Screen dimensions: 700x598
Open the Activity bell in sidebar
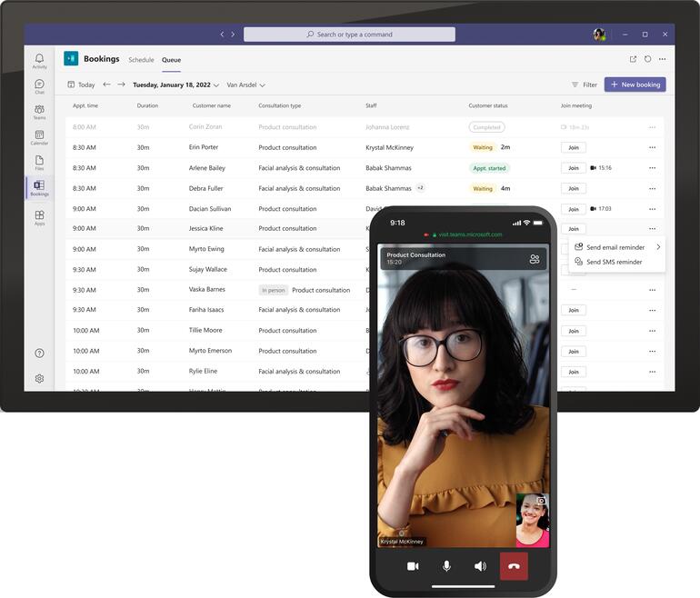pyautogui.click(x=39, y=61)
